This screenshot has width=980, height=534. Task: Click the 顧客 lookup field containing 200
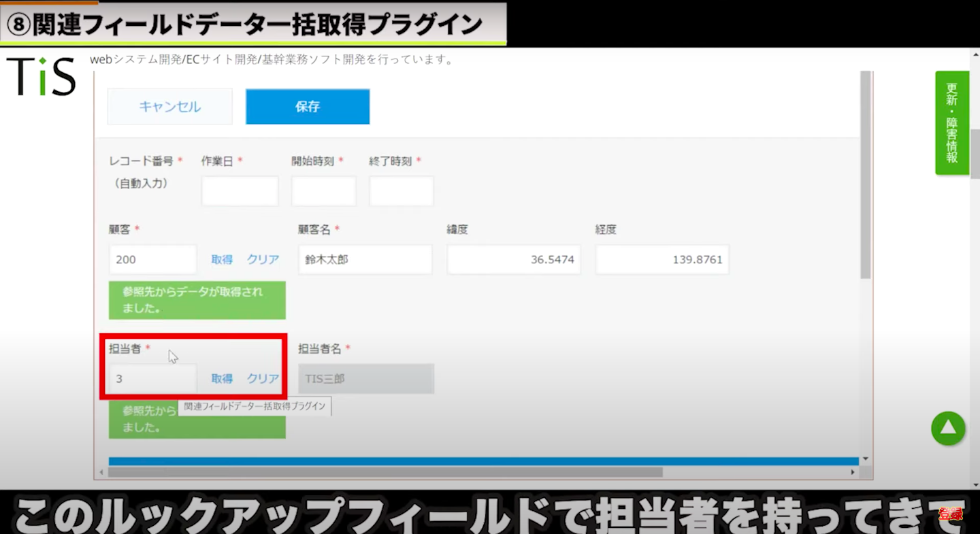point(152,260)
